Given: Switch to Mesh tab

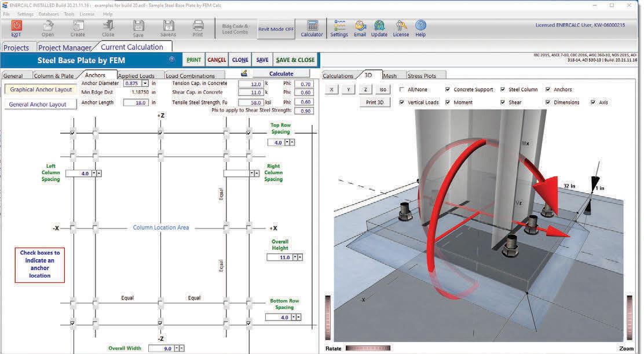Looking at the screenshot, I should [390, 76].
